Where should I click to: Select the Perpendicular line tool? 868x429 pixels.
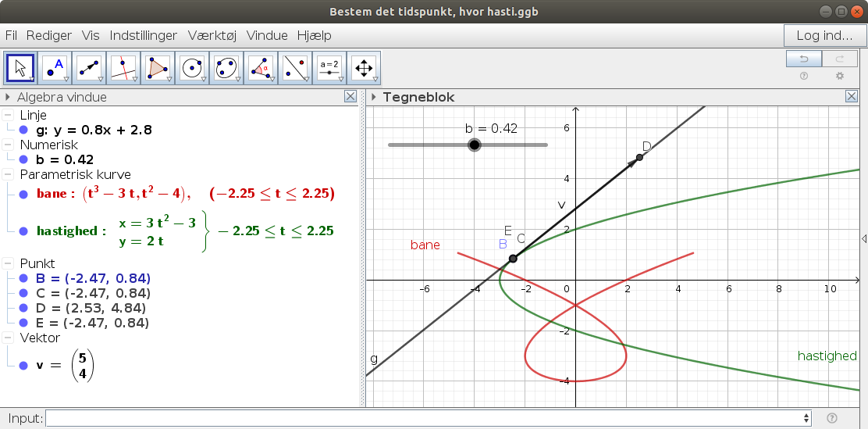(x=123, y=68)
